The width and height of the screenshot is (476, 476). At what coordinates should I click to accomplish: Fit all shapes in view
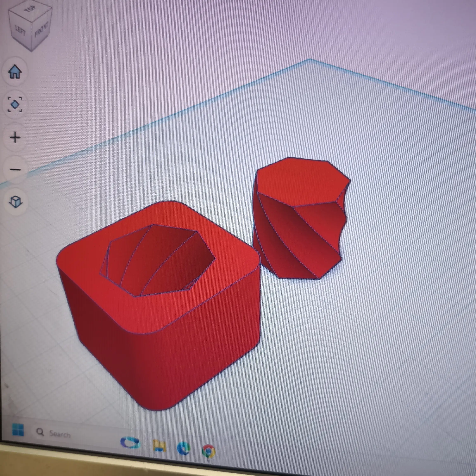15,105
